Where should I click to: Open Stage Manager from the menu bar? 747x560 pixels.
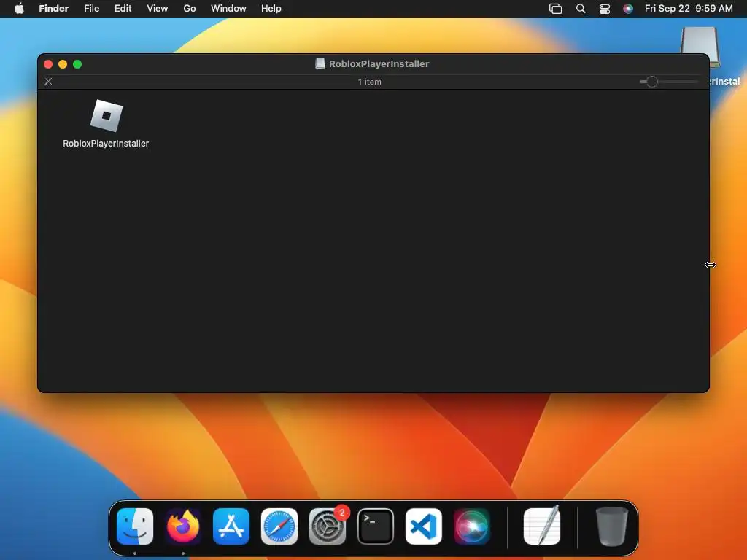[x=555, y=9]
